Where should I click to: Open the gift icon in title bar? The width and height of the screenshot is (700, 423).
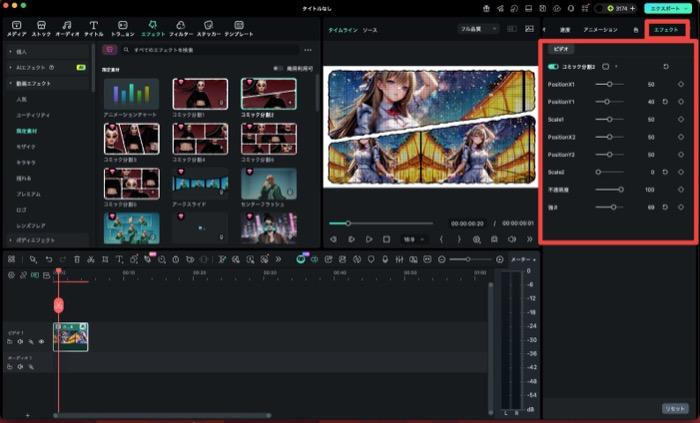tap(486, 8)
